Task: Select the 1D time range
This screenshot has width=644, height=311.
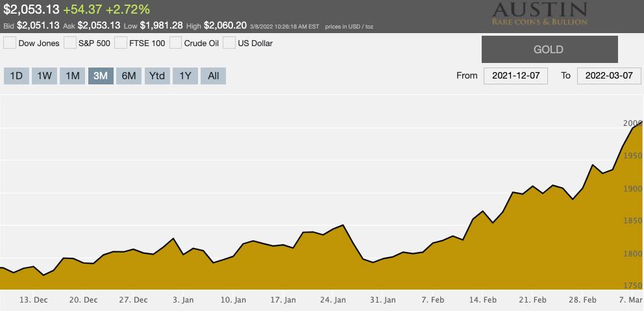Action: [16, 76]
